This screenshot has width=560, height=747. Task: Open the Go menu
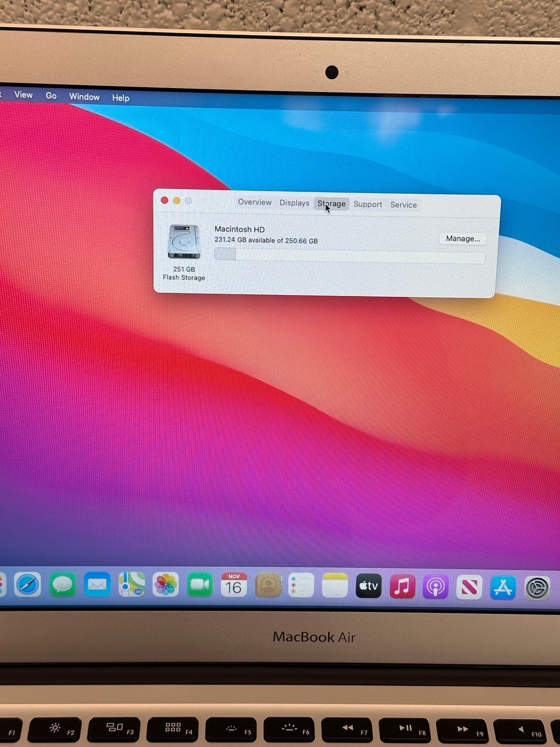[51, 96]
